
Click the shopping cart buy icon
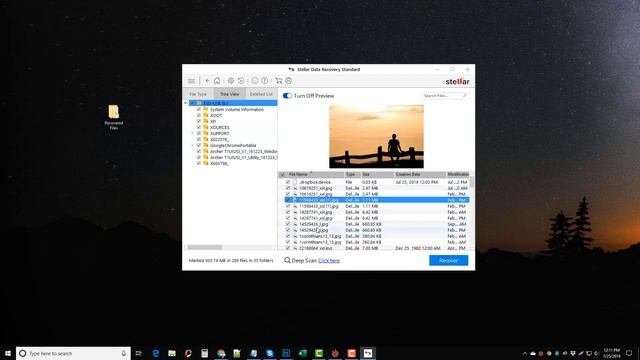pyautogui.click(x=279, y=81)
